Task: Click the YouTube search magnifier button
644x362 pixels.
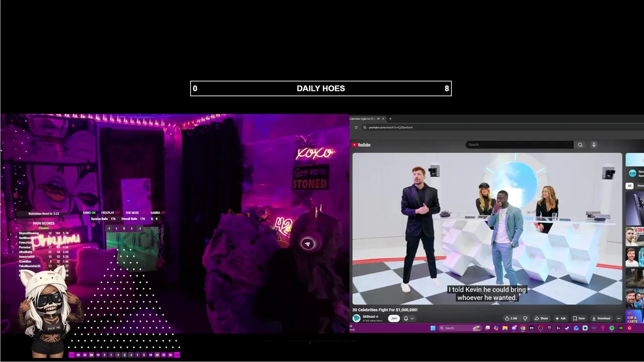Action: 580,145
